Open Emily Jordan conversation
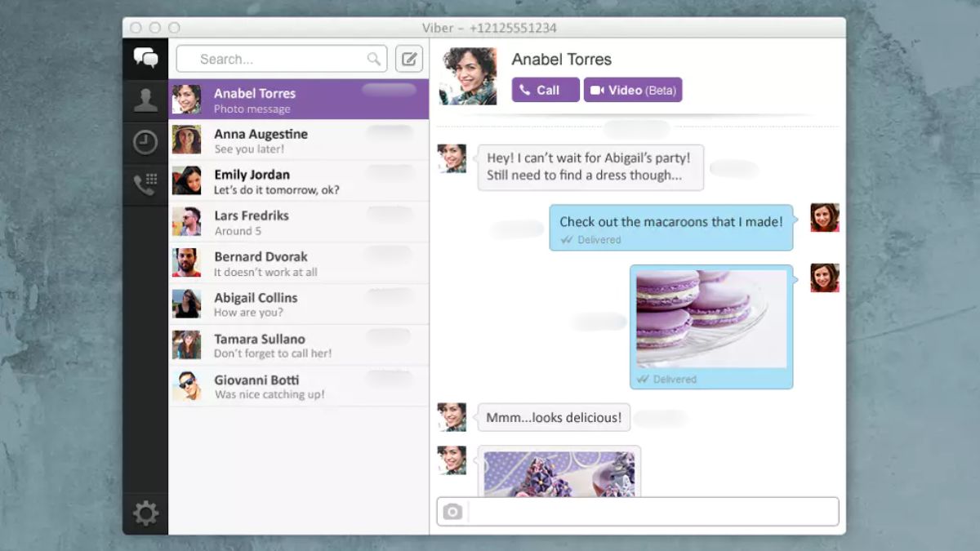The height and width of the screenshot is (551, 980). point(298,181)
